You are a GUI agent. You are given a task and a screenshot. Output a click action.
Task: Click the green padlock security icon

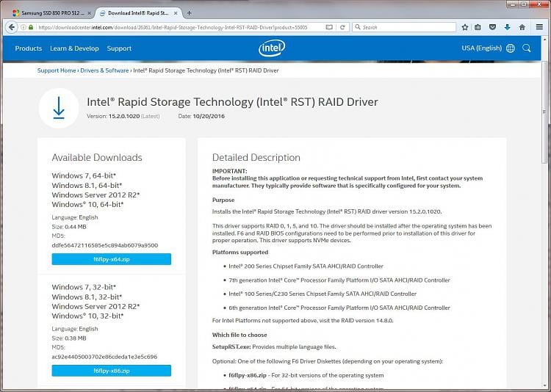tap(31, 27)
